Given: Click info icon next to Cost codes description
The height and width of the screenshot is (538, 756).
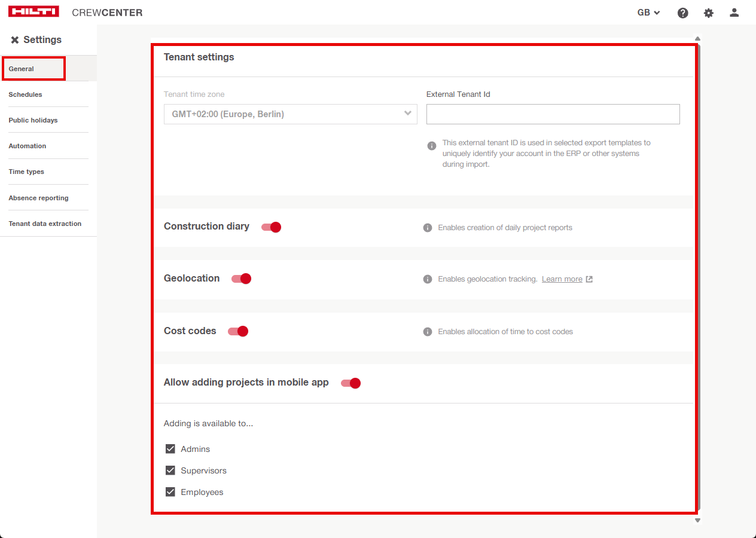Looking at the screenshot, I should [x=428, y=332].
